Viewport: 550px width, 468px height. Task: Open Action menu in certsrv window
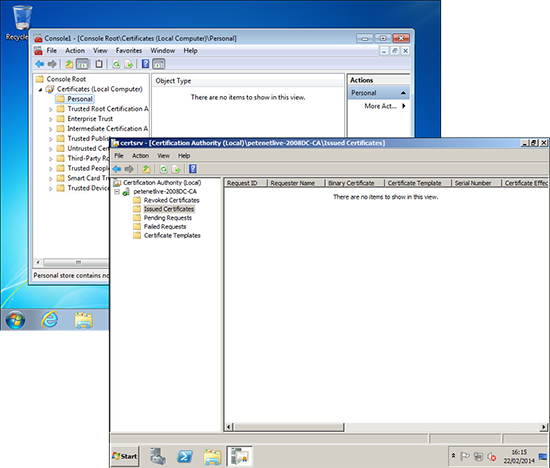140,155
